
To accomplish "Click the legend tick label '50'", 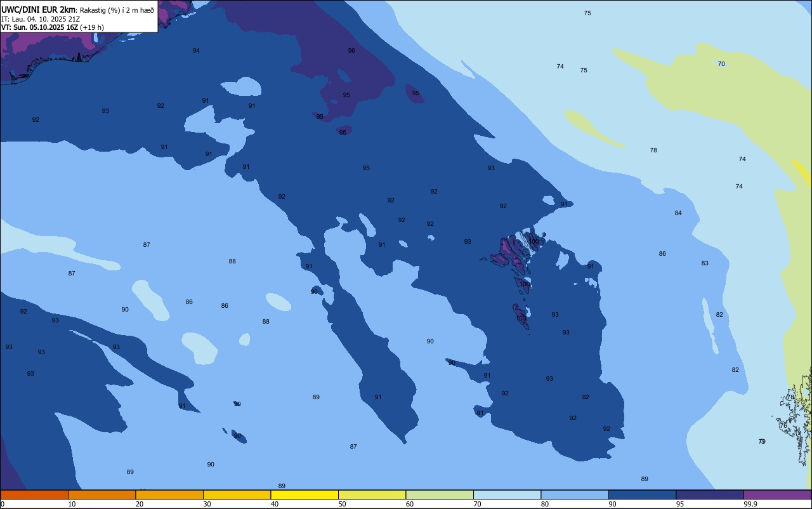I will [342, 504].
